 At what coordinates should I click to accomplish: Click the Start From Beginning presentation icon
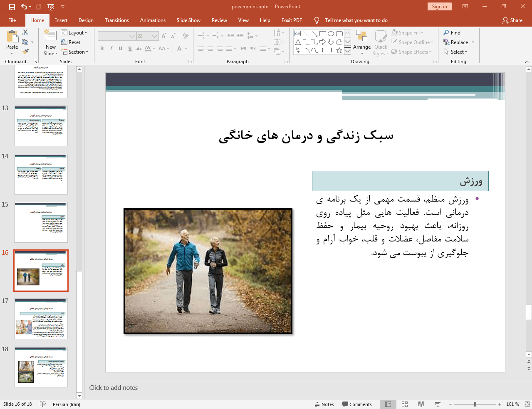point(51,7)
